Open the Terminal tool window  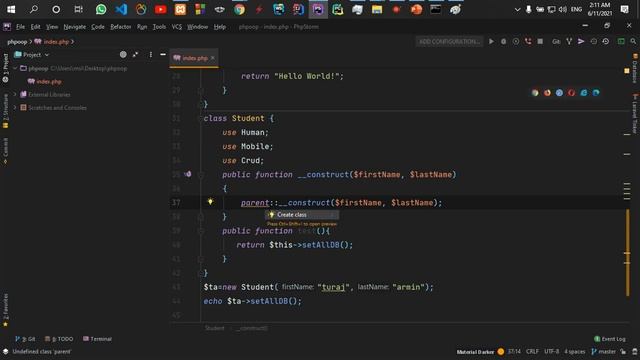97,339
